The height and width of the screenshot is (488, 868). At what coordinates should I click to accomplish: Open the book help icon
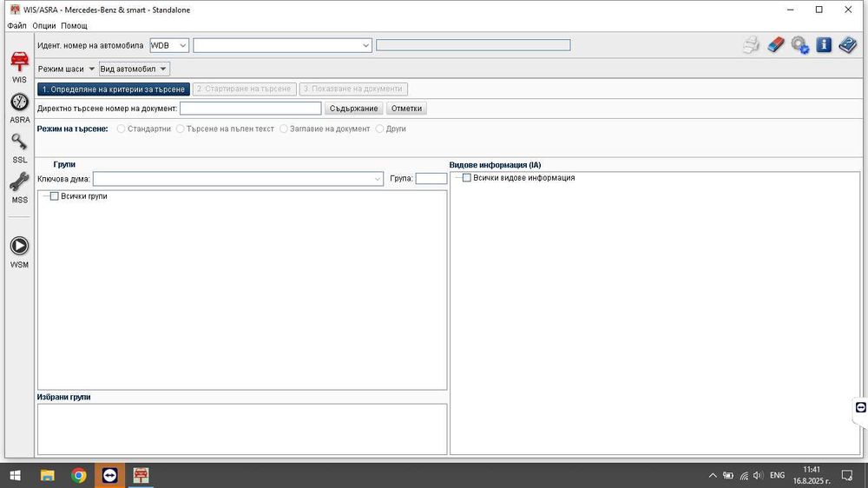847,45
